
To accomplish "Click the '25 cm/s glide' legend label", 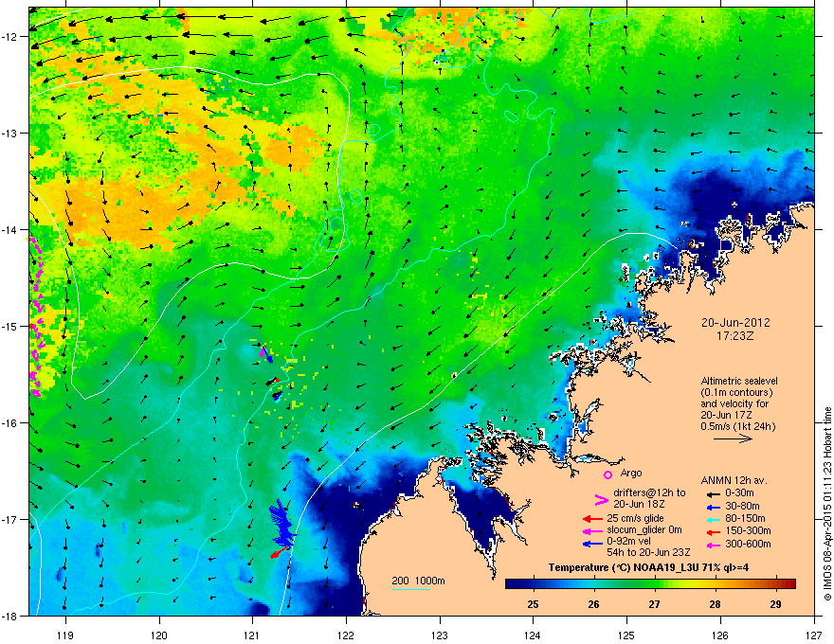I will pos(635,518).
